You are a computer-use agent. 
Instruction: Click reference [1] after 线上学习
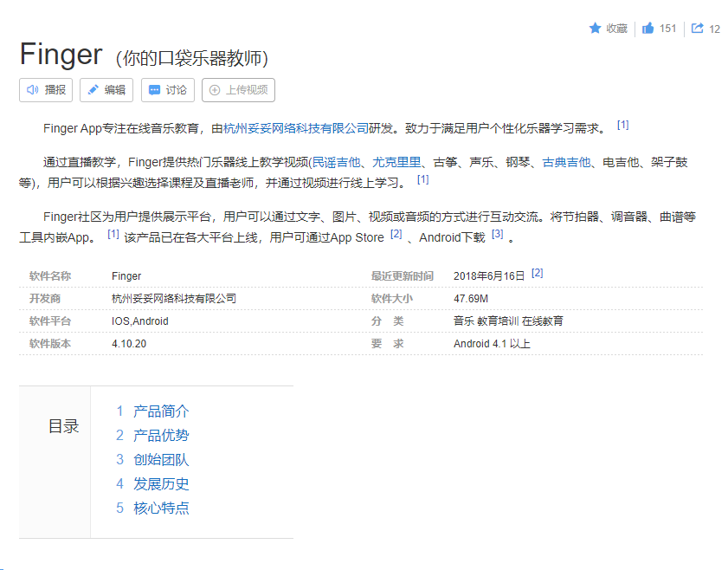pyautogui.click(x=423, y=179)
